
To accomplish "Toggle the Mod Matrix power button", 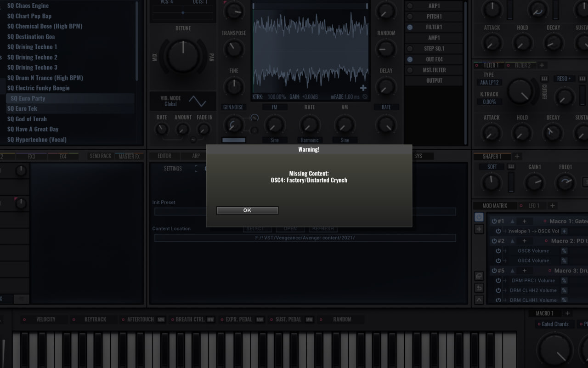I will (479, 217).
